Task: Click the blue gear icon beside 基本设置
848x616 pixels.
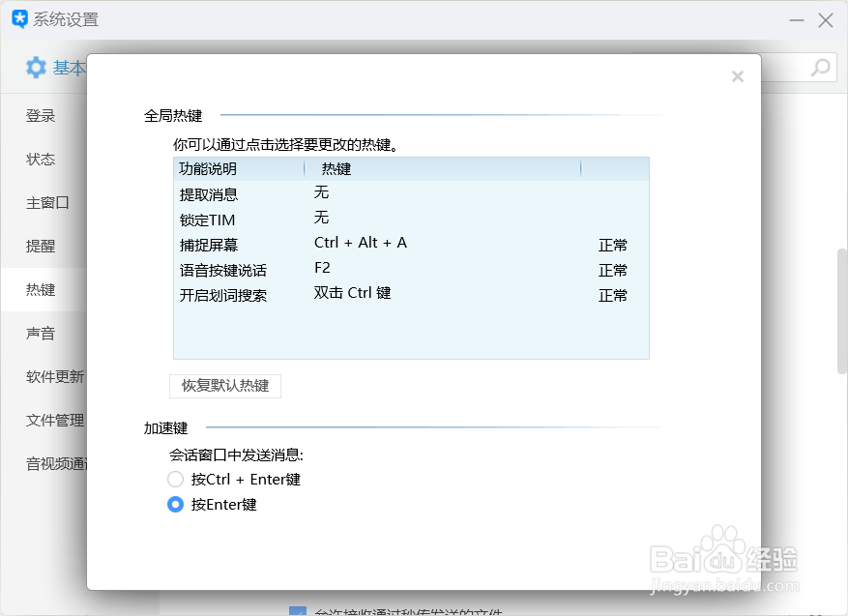Action: [35, 68]
